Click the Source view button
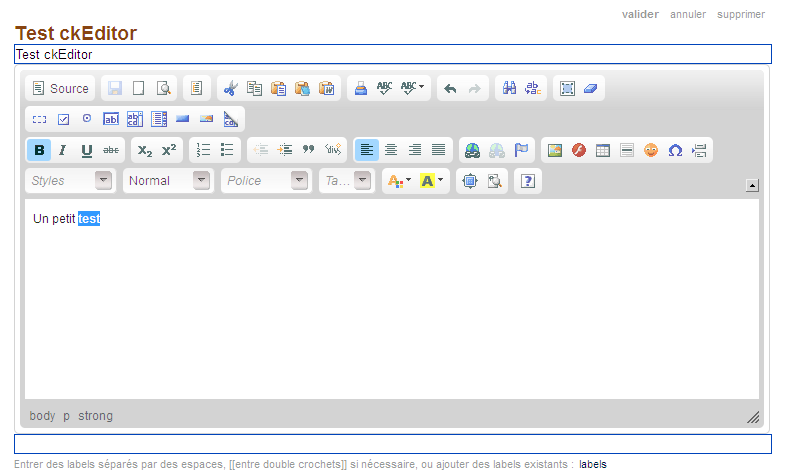 (60, 88)
